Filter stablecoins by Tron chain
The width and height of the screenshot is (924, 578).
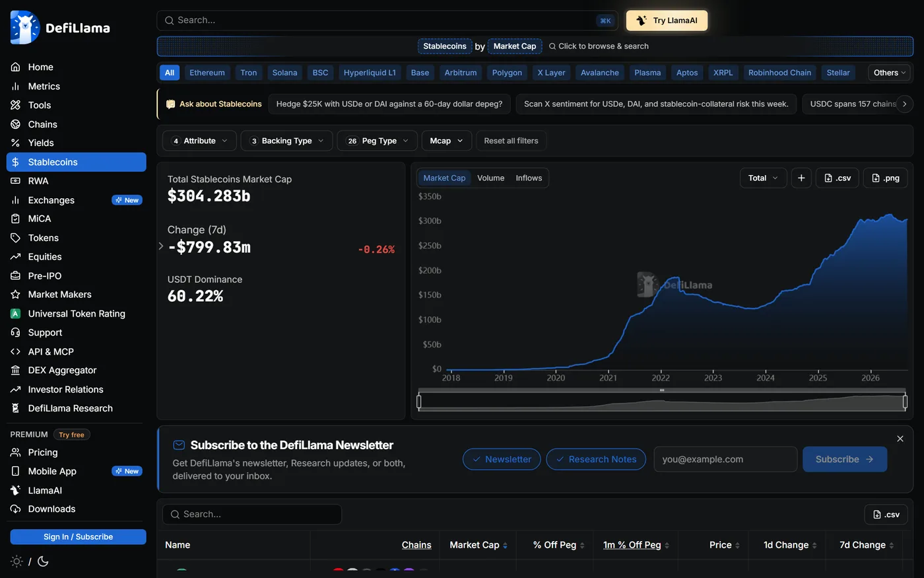tap(249, 73)
